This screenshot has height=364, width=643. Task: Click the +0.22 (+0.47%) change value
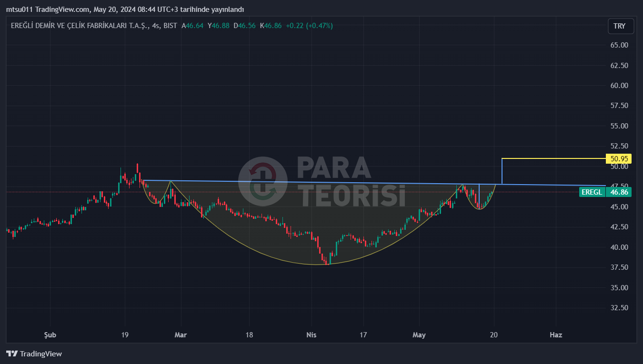[x=309, y=26]
